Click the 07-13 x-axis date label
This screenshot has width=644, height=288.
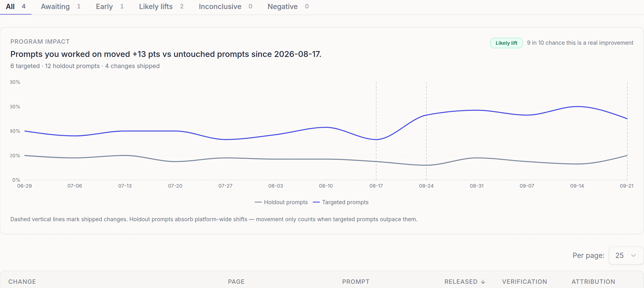125,186
